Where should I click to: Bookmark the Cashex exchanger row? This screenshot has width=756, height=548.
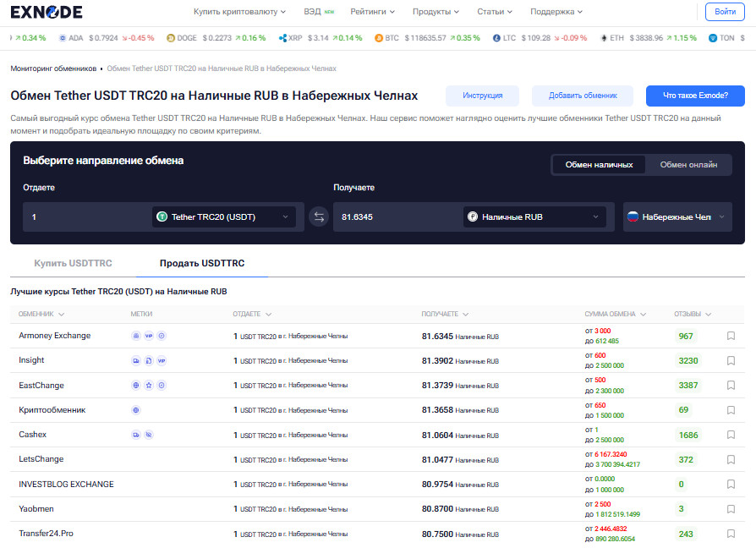click(x=731, y=435)
